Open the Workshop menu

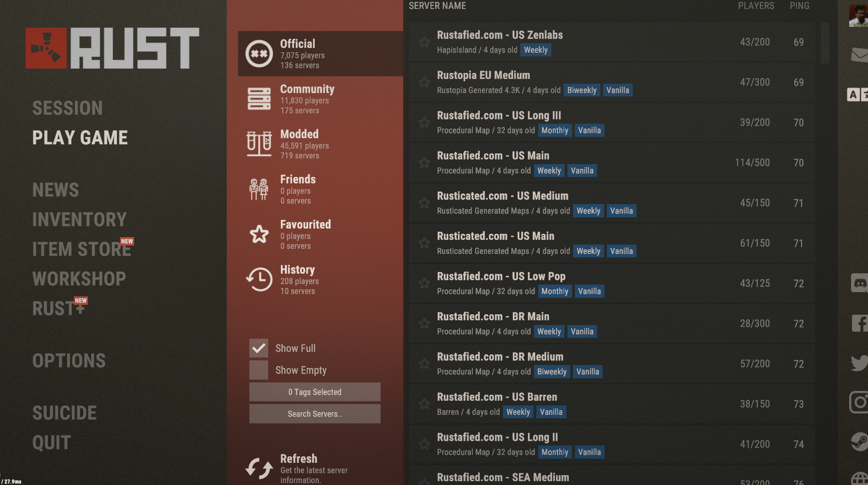(79, 279)
